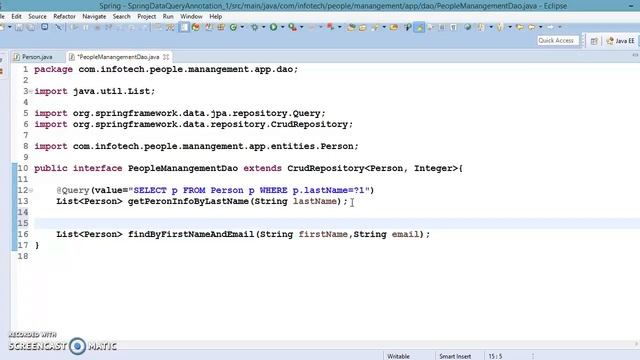This screenshot has height=360, width=640.
Task: Open the Edit menu
Action: (16, 17)
